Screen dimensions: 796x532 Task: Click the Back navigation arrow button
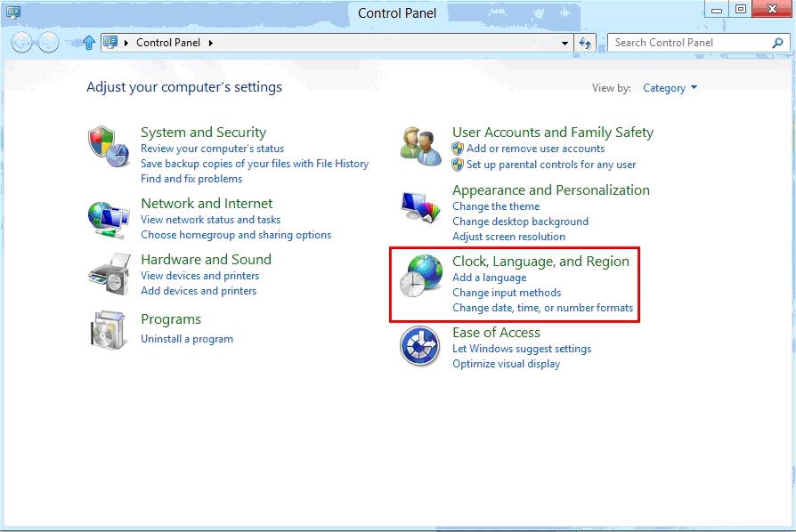pos(22,43)
